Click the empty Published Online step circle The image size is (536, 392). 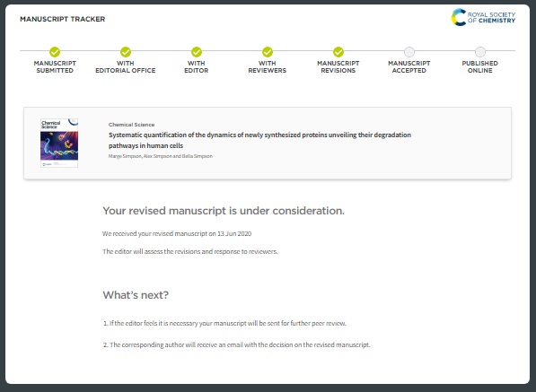click(480, 52)
